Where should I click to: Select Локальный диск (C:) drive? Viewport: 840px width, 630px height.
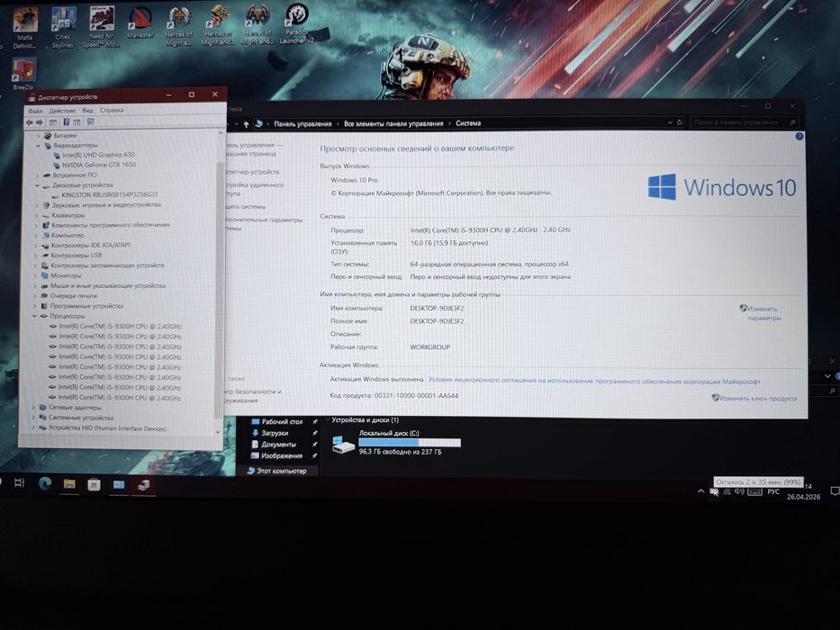[396, 442]
